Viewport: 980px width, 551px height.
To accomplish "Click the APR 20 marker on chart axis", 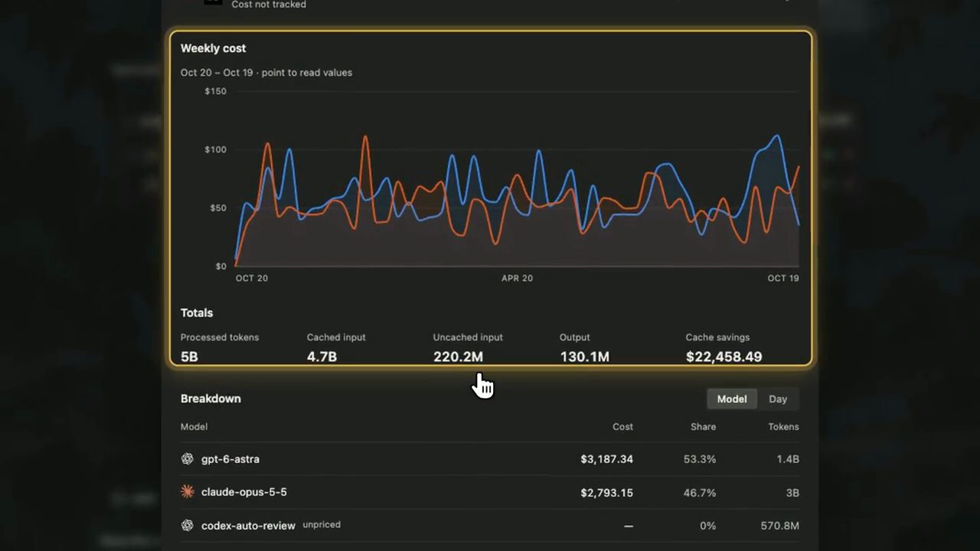I will click(517, 279).
